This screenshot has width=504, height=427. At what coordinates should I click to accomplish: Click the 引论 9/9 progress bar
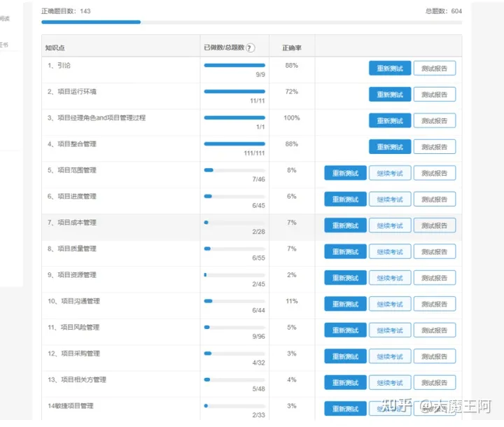[x=234, y=65]
